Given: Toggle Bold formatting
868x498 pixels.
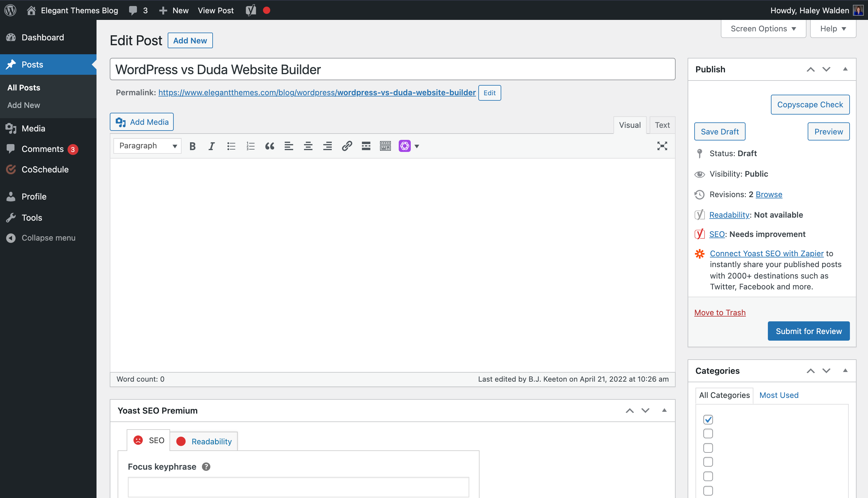Looking at the screenshot, I should (193, 146).
